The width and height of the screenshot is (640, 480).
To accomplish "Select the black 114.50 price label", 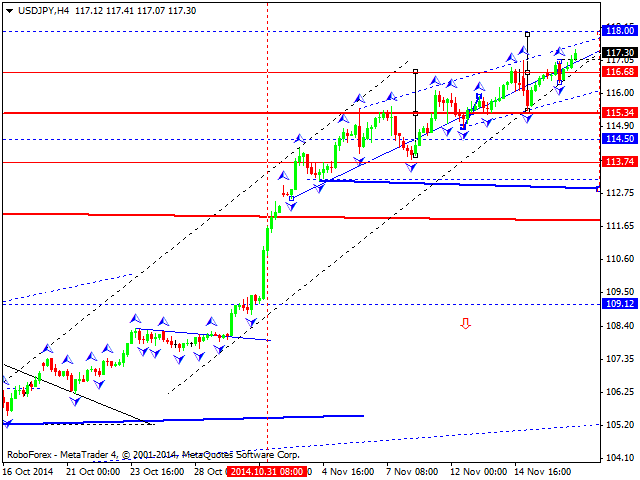I will point(620,139).
